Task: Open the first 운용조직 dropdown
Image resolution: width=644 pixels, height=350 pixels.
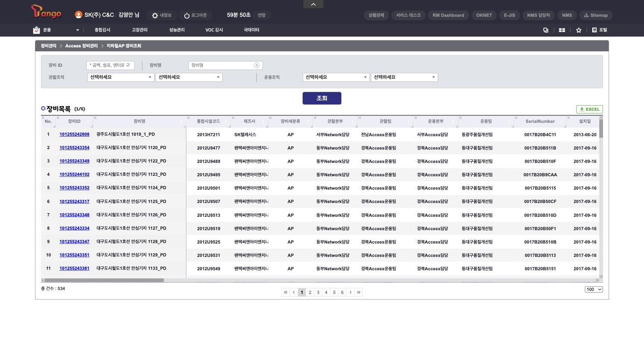Action: tap(336, 77)
